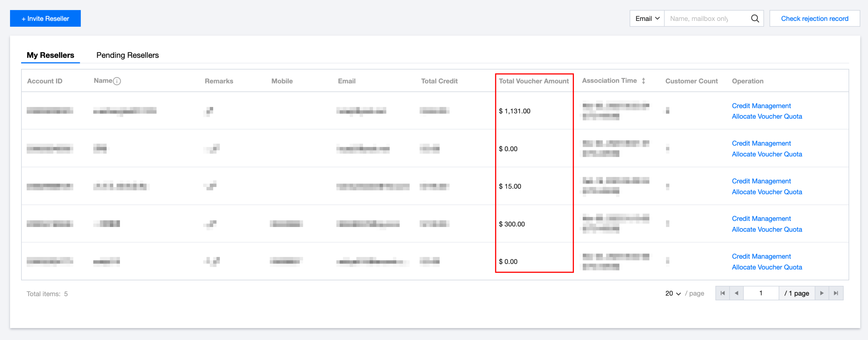Go to first page arrow
Image resolution: width=868 pixels, height=340 pixels.
[722, 293]
